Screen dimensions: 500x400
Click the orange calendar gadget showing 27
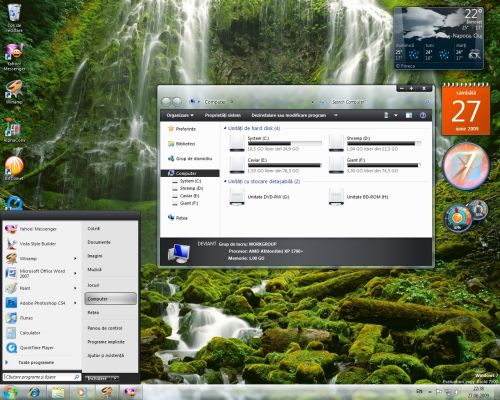(x=466, y=110)
